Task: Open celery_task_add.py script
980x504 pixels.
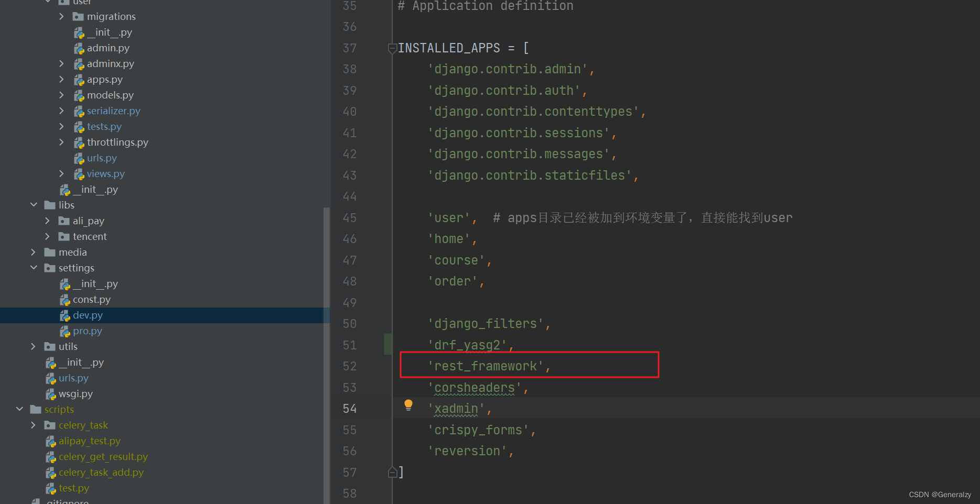Action: pyautogui.click(x=101, y=473)
